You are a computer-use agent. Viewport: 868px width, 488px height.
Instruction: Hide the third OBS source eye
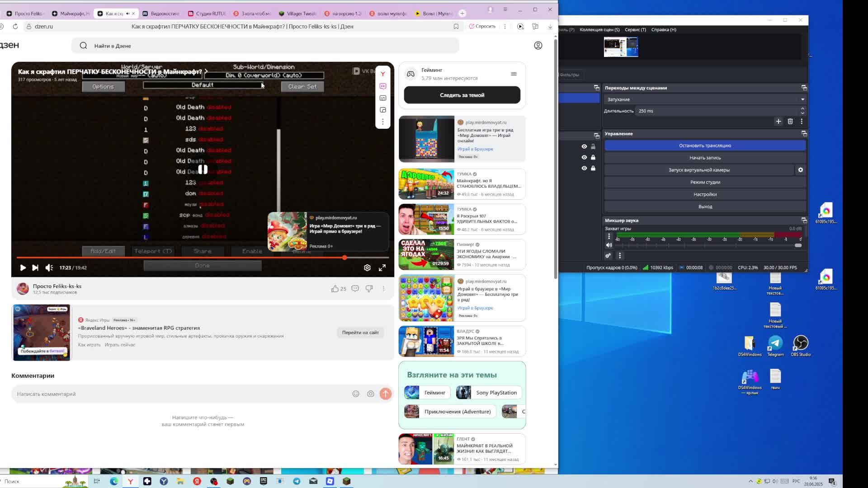click(x=584, y=168)
